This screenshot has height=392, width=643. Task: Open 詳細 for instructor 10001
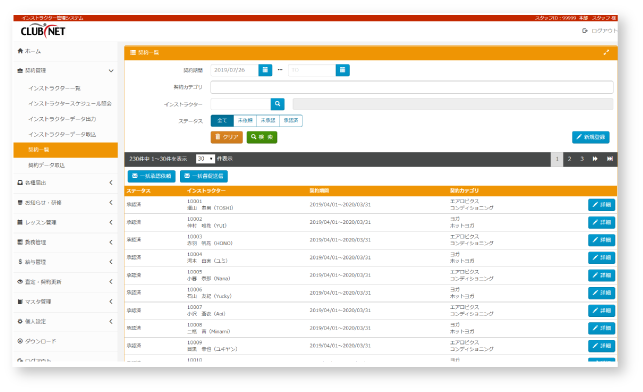pos(601,205)
